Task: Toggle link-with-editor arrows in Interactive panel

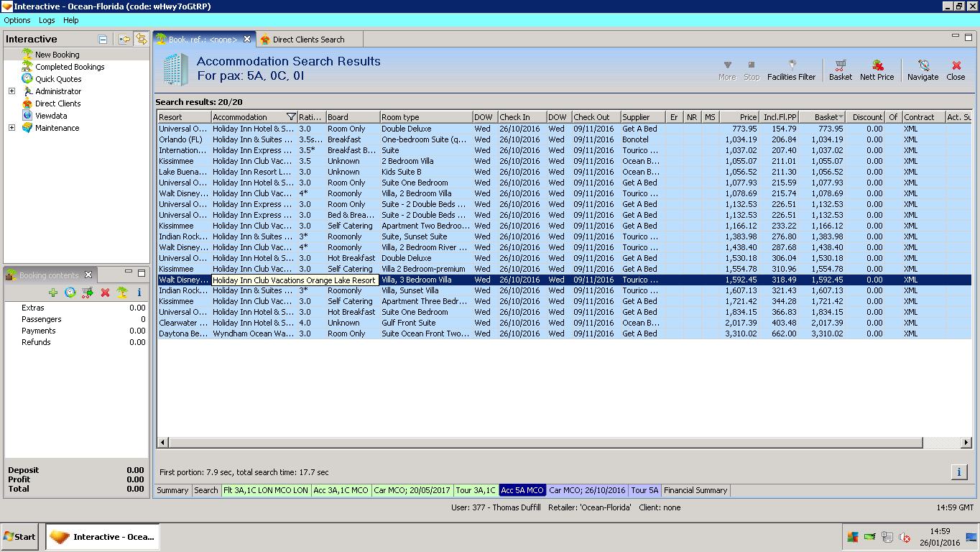Action: coord(141,40)
